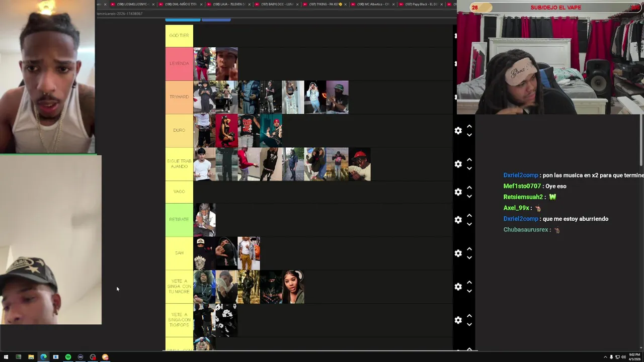This screenshot has height=362, width=644.
Task: Close the LAJA - 7ELEVEN tab
Action: [x=249, y=4]
